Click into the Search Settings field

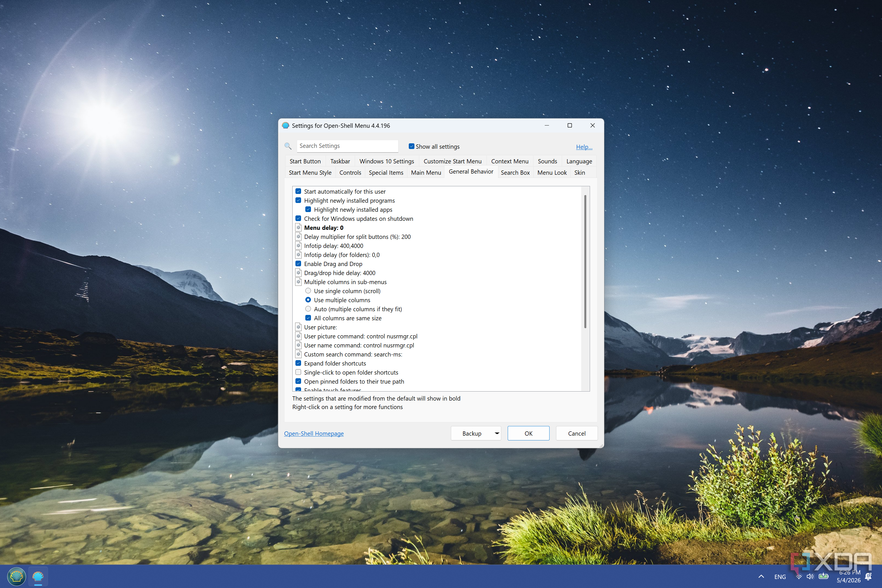coord(347,146)
